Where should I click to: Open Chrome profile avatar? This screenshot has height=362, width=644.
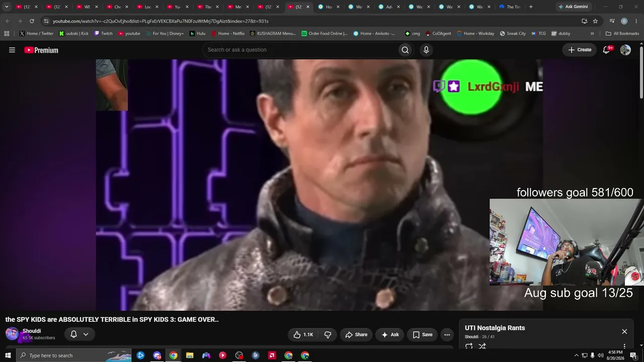click(624, 21)
